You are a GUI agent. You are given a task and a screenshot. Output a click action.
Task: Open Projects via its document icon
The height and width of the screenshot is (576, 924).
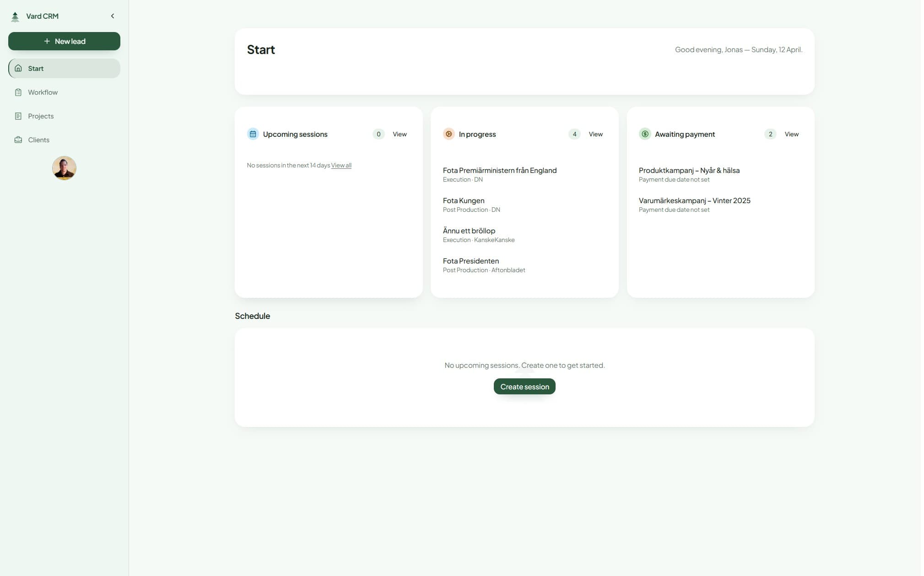[x=19, y=116]
